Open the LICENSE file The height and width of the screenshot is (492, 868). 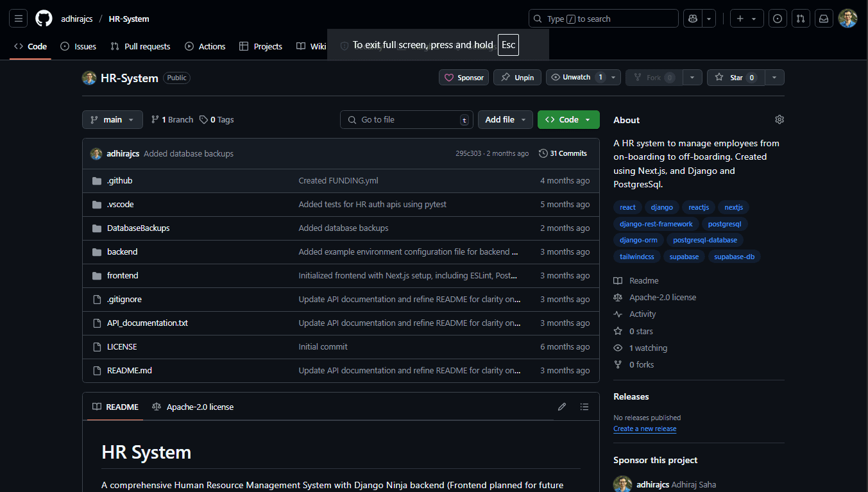[x=122, y=347]
